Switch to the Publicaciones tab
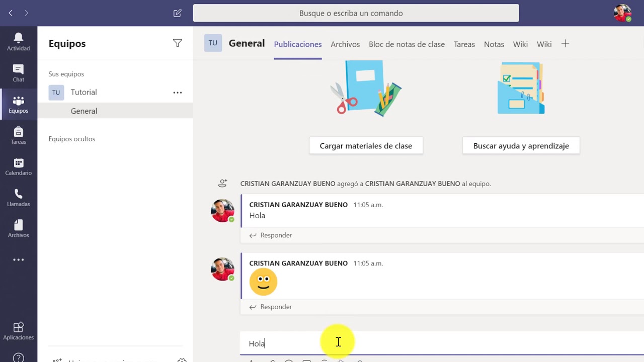644x362 pixels. pos(298,44)
